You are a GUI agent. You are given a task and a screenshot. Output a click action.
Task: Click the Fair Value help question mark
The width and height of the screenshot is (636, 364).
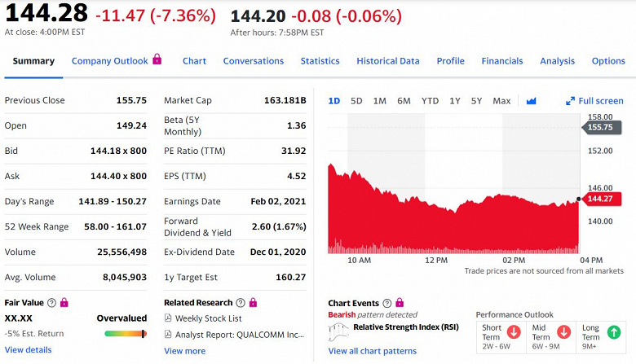(x=52, y=303)
